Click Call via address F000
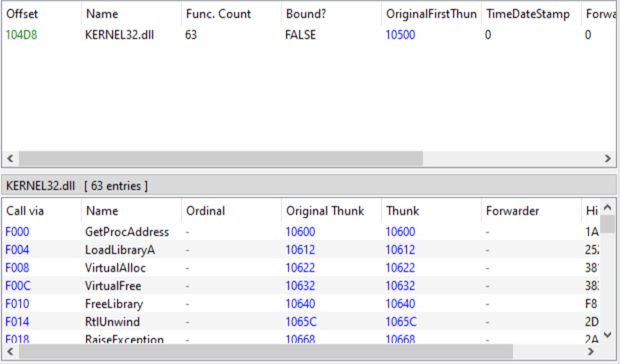Image resolution: width=620 pixels, height=364 pixels. (x=17, y=232)
